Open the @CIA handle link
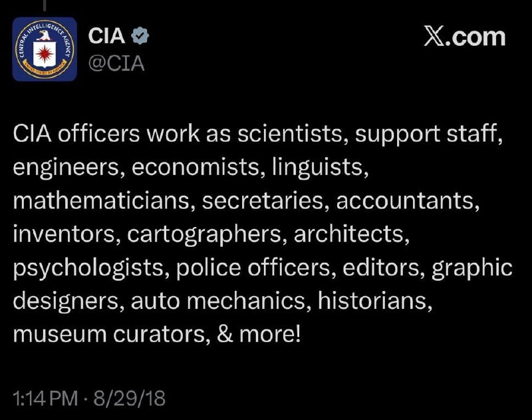 [x=116, y=64]
